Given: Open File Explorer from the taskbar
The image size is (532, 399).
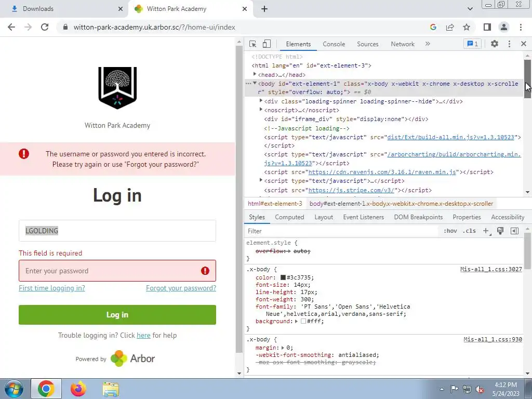Looking at the screenshot, I should (x=111, y=390).
